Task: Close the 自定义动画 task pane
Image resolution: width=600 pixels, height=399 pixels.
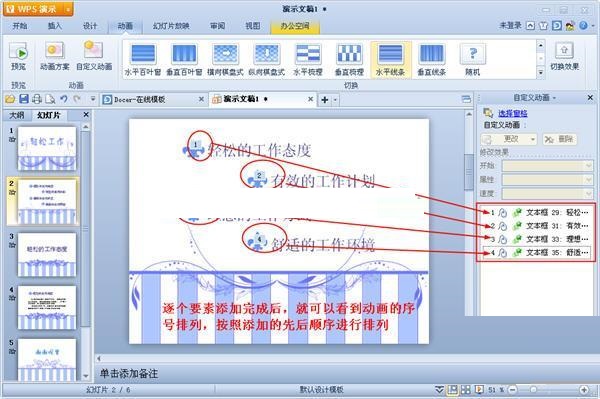Action: [x=590, y=98]
